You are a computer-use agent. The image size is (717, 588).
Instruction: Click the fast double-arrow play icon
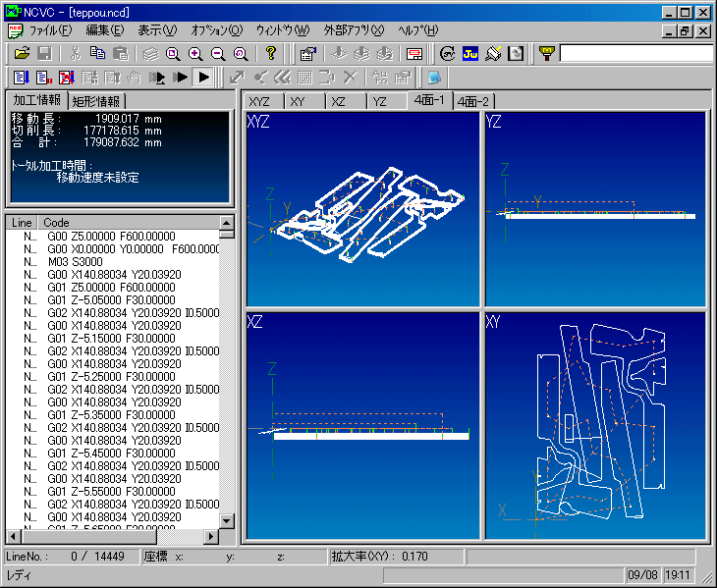(x=180, y=78)
